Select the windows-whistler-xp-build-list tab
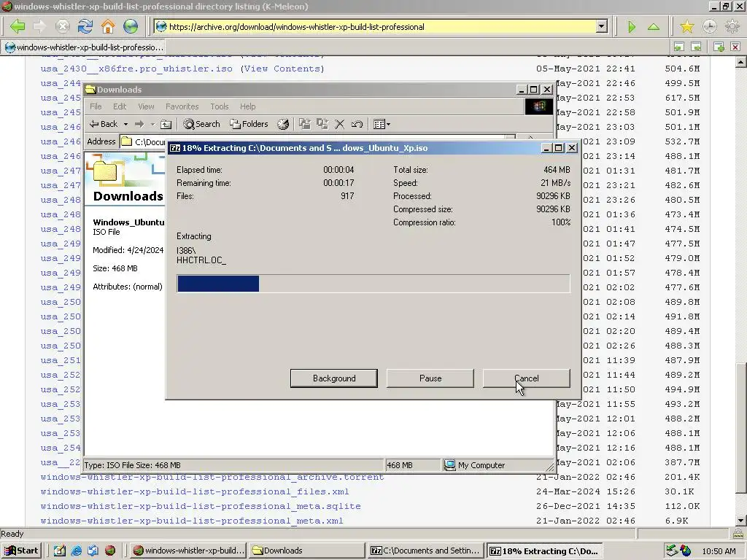 pyautogui.click(x=84, y=47)
